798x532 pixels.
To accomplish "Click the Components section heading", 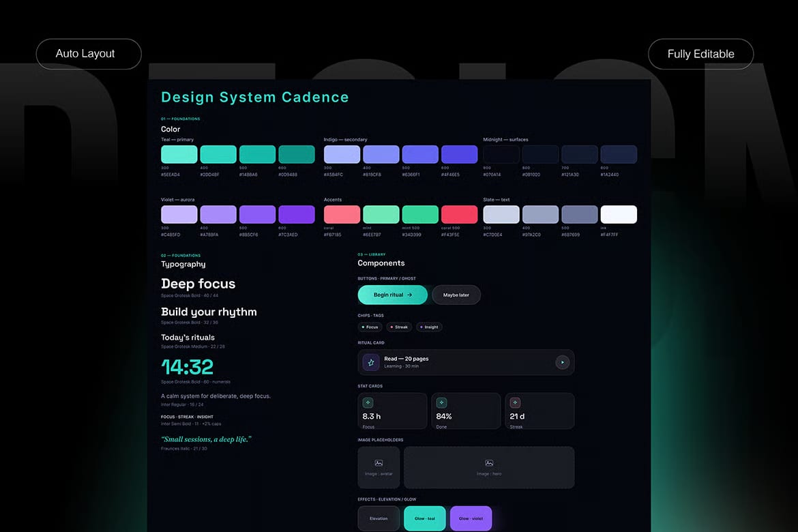I will 381,263.
